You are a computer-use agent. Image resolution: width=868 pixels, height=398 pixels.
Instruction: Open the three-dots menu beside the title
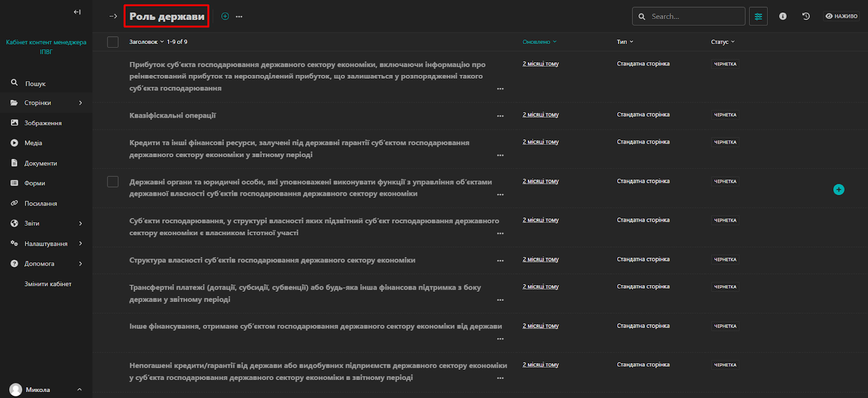point(239,17)
